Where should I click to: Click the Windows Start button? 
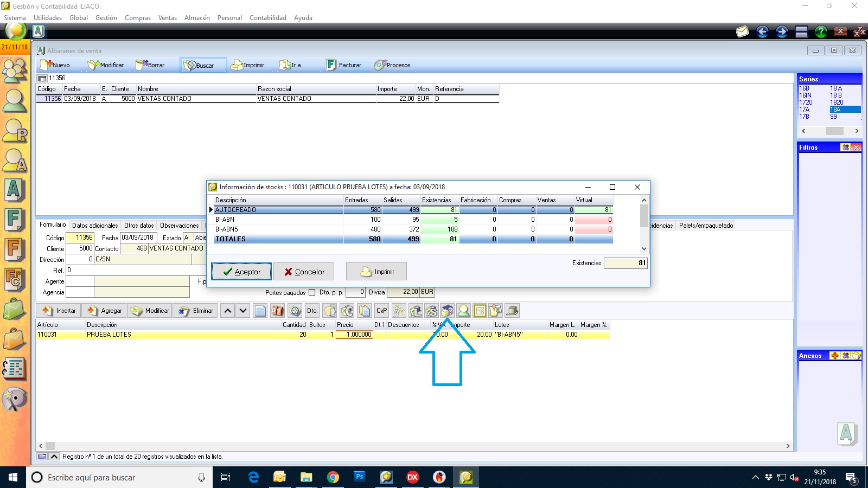point(13,477)
